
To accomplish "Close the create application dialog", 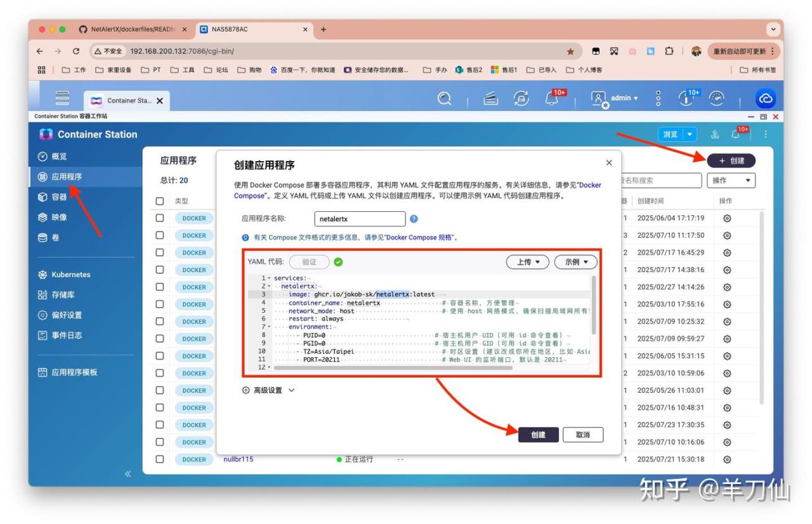I will [609, 163].
